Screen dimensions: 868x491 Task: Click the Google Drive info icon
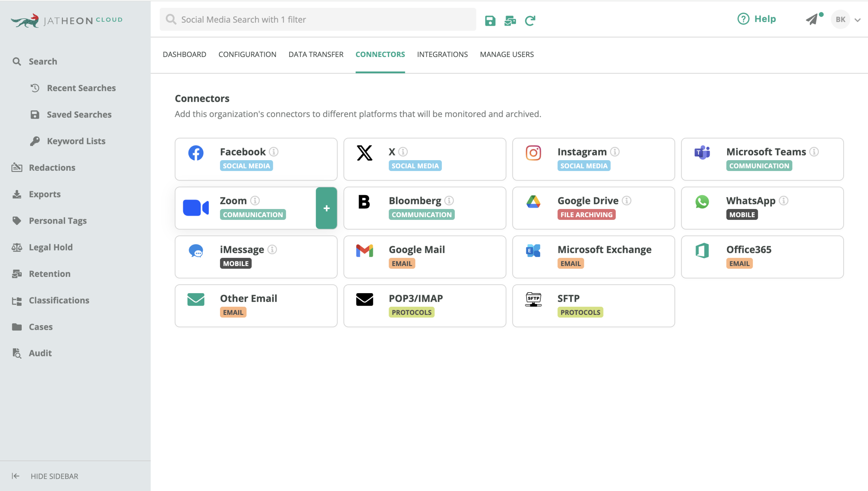pos(627,201)
